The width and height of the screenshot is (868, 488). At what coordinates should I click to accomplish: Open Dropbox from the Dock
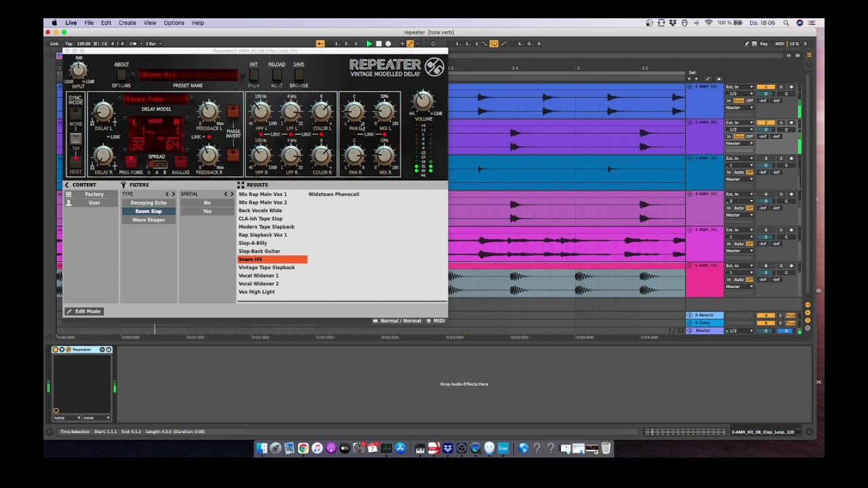[448, 448]
